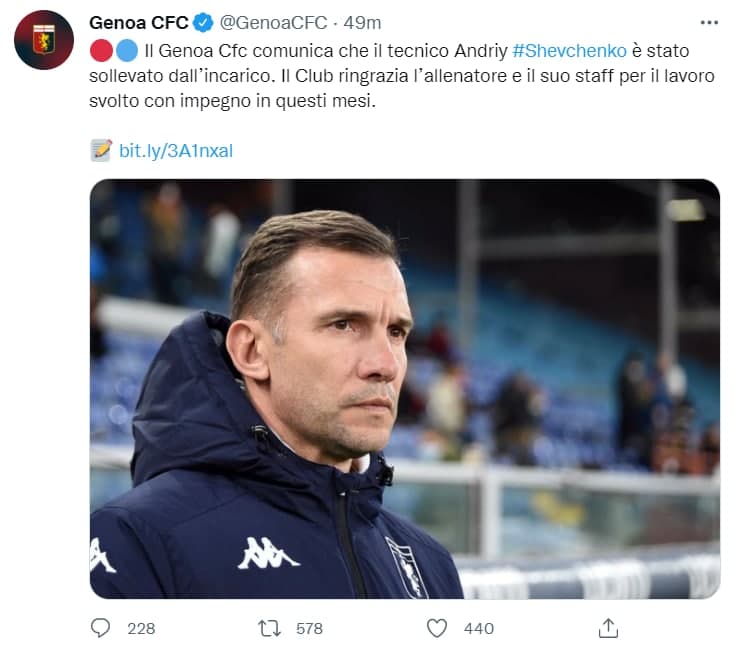
Task: Share the tweet via the upload arrow icon
Action: pyautogui.click(x=608, y=628)
